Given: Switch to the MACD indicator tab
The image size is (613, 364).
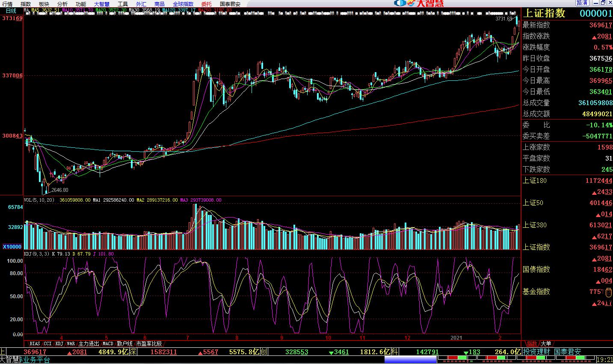Looking at the screenshot, I should [108, 343].
